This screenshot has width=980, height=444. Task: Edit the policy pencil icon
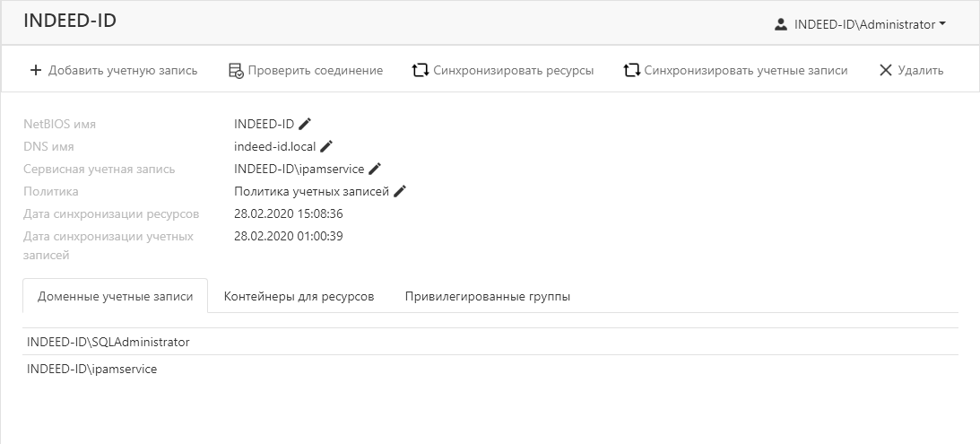tap(400, 191)
